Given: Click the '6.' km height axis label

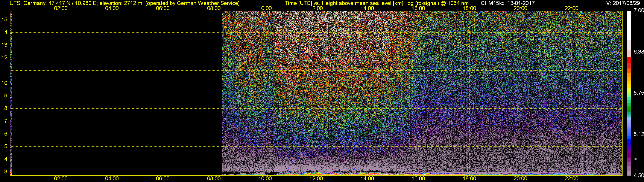Looking at the screenshot, I should coord(6,134).
